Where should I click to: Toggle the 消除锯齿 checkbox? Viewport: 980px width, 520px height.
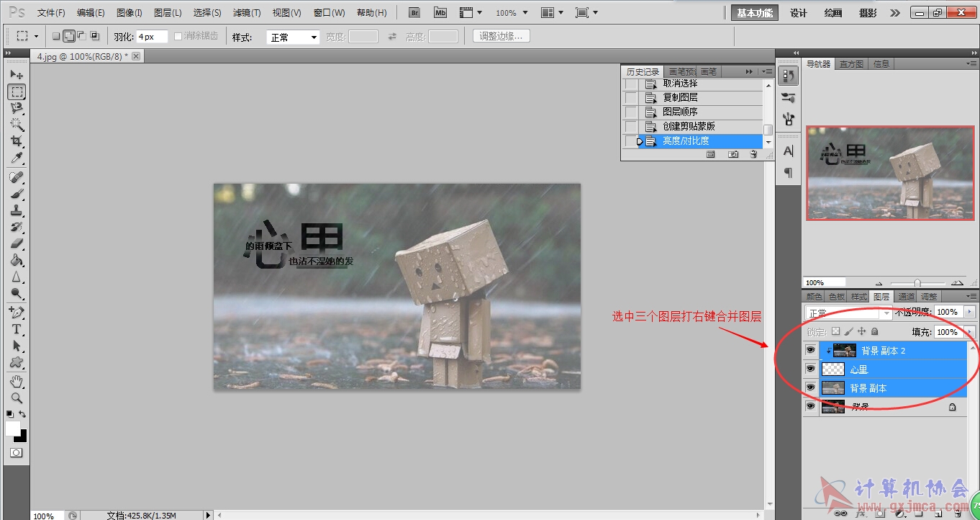(x=178, y=36)
